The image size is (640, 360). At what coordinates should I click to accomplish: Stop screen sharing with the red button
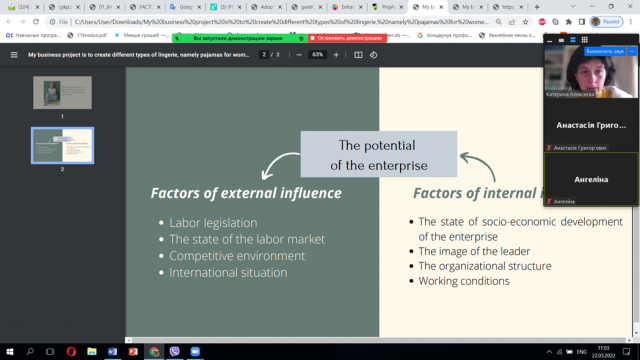click(347, 38)
